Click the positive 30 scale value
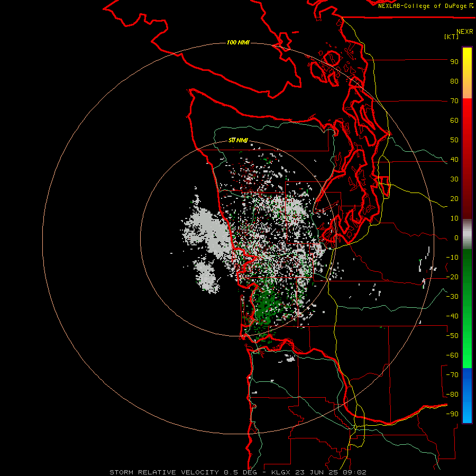This screenshot has width=476, height=476. click(454, 179)
